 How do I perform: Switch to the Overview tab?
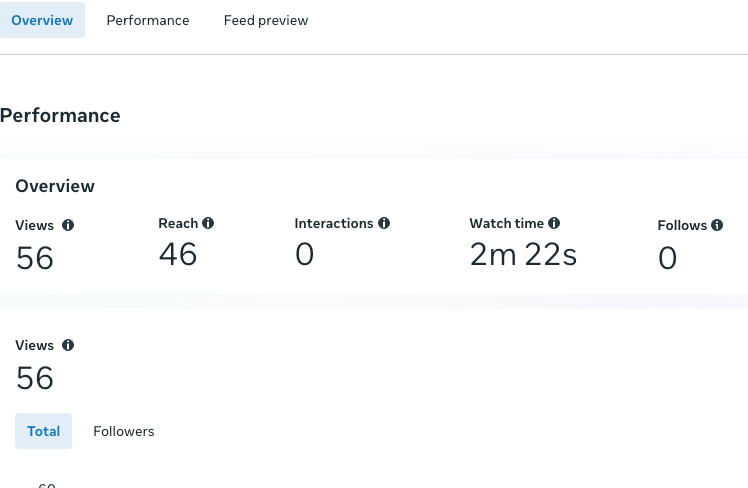pos(42,20)
